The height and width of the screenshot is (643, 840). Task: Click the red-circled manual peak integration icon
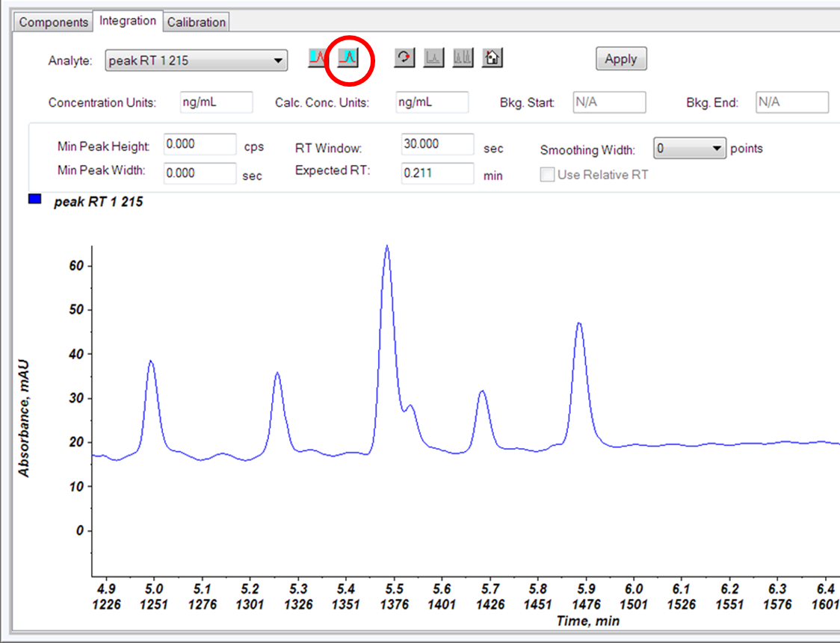(x=348, y=58)
